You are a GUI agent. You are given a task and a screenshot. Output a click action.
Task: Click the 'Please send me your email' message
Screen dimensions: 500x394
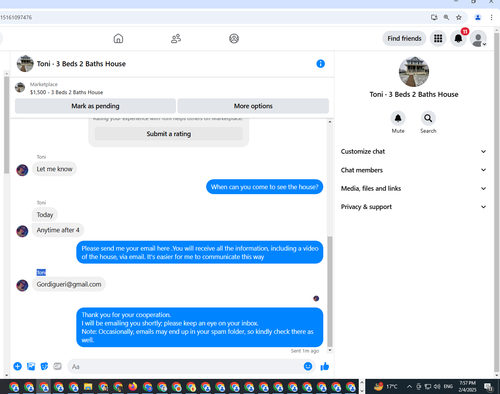pos(200,252)
